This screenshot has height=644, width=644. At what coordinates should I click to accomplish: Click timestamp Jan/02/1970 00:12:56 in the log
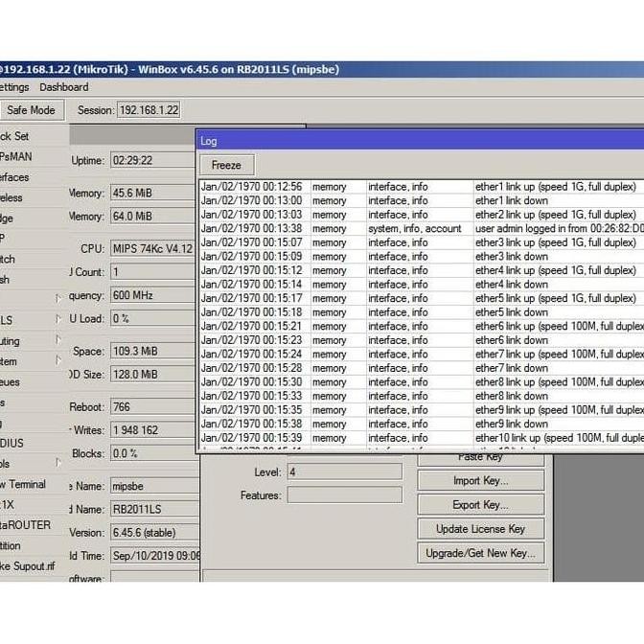(252, 187)
